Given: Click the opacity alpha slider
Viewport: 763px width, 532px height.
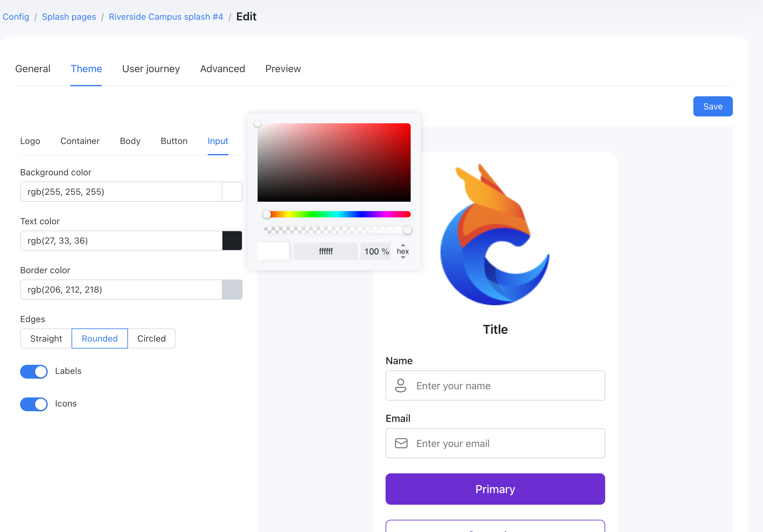Looking at the screenshot, I should (337, 230).
